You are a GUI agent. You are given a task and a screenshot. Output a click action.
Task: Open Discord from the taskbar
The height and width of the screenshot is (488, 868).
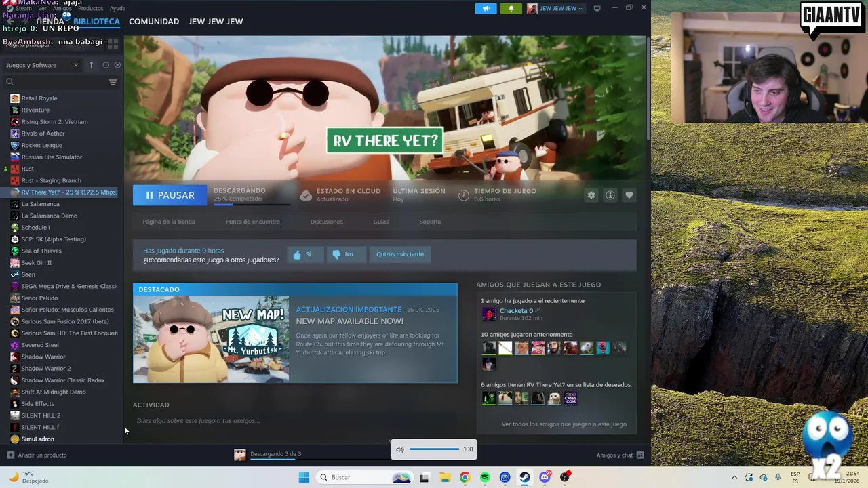[545, 477]
